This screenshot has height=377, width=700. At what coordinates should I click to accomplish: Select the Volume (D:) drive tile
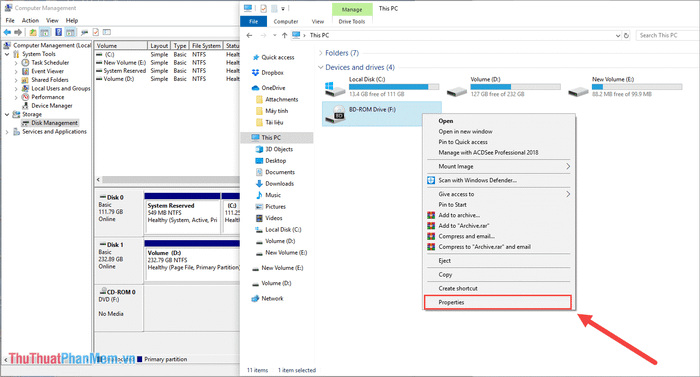pos(503,87)
